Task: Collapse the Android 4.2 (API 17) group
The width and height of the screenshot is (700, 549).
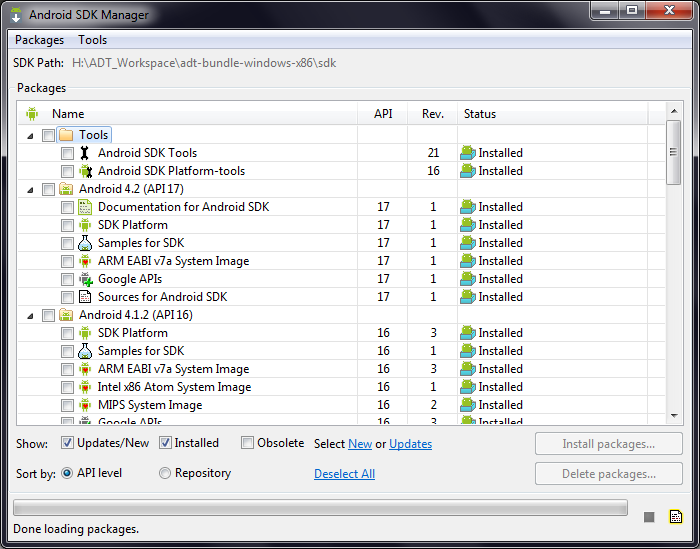Action: coord(30,190)
